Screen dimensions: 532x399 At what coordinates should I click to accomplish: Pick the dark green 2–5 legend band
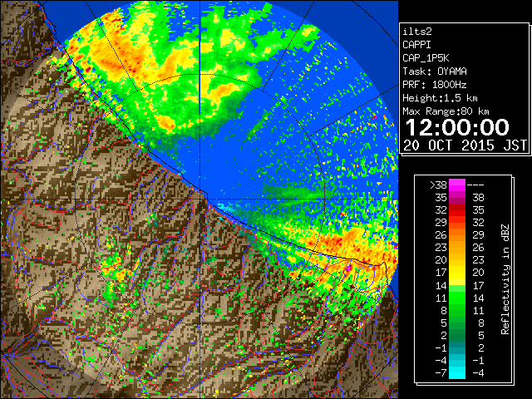pos(457,336)
